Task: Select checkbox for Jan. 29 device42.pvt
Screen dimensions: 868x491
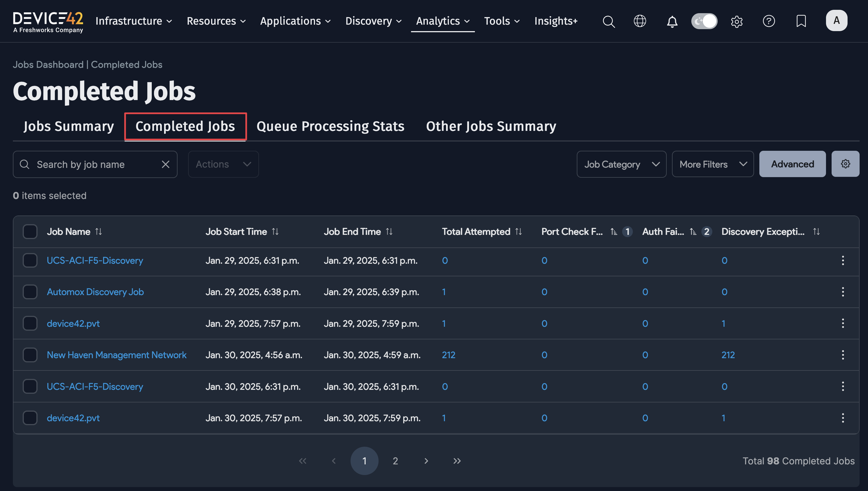Action: point(30,323)
